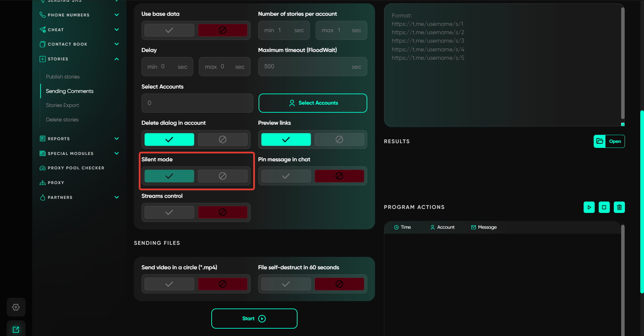Enable Streams control with checkmark
644x336 pixels.
pos(169,212)
